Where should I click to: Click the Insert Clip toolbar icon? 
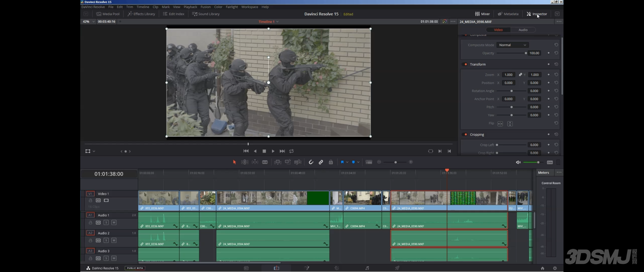(277, 162)
